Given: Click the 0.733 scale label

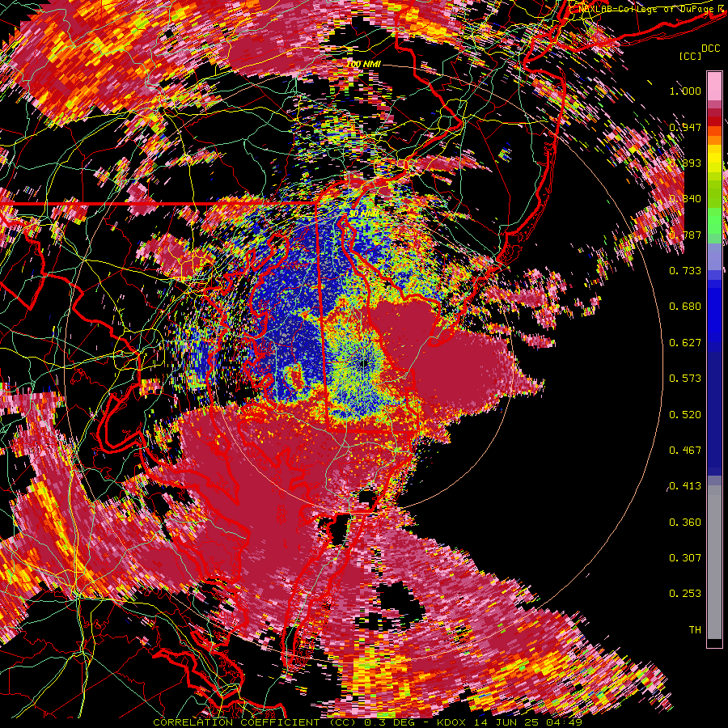Looking at the screenshot, I should click(x=685, y=271).
